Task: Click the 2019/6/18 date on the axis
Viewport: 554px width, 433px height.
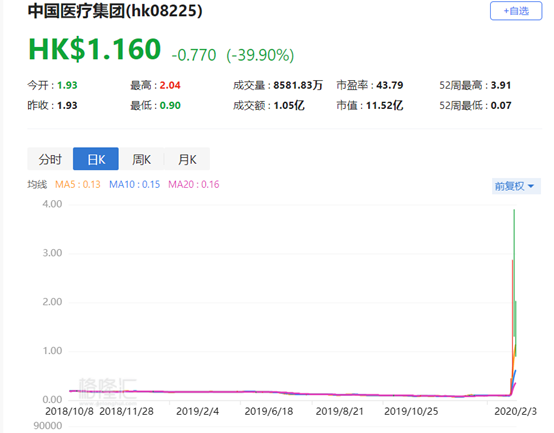Action: (x=269, y=411)
